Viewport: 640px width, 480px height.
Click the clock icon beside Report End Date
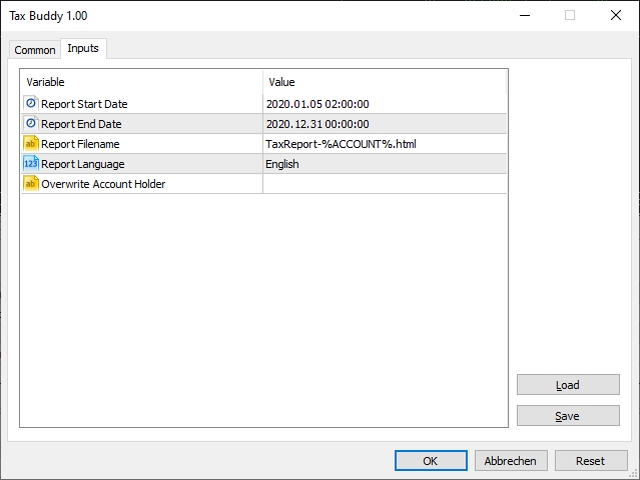click(31, 124)
